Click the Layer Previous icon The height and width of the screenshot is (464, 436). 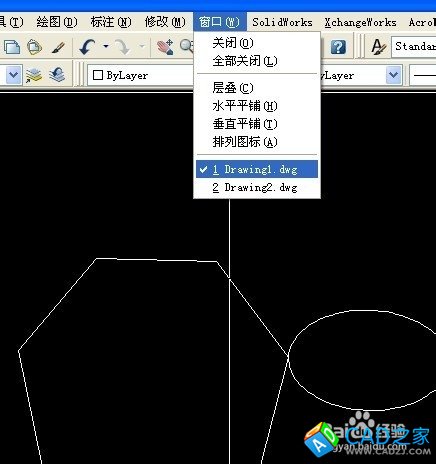57,75
